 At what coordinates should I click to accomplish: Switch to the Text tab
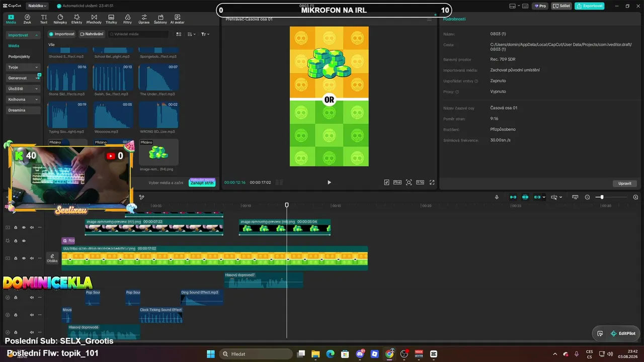[44, 19]
